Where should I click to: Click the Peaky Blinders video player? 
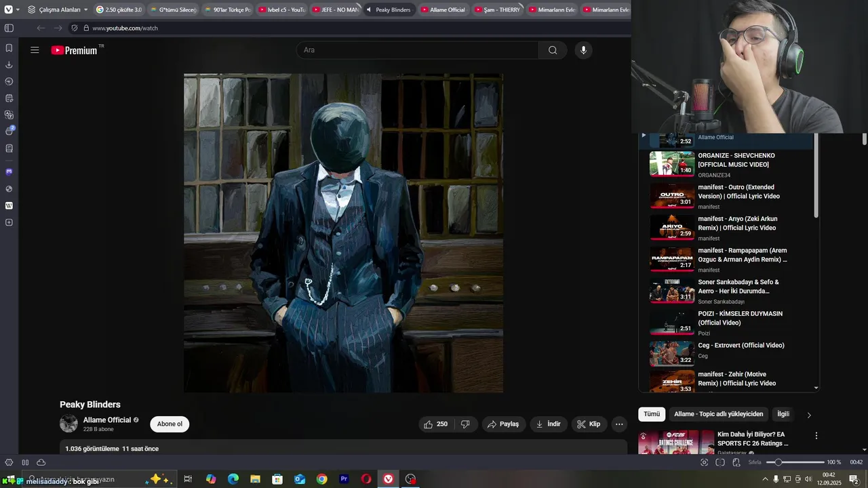click(x=343, y=233)
